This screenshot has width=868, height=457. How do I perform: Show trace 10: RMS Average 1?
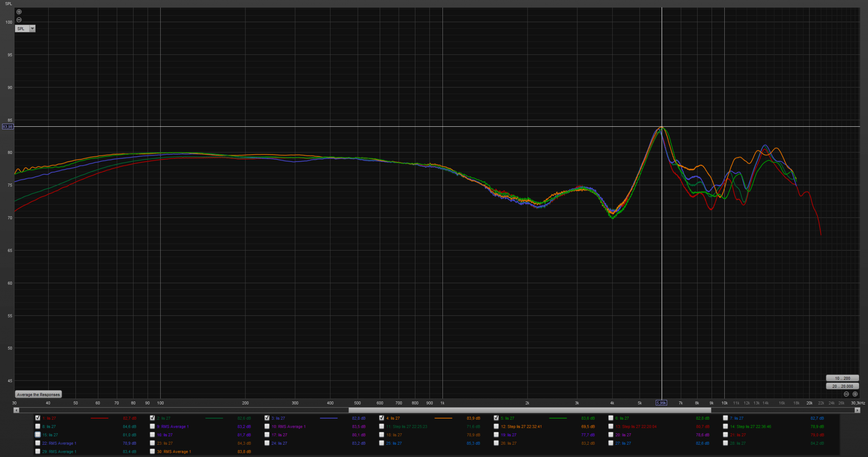[267, 426]
